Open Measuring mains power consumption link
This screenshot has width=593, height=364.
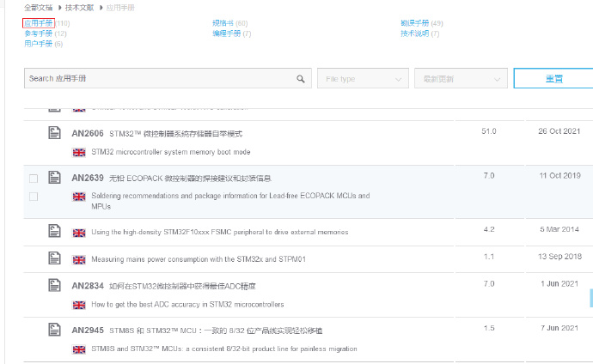[199, 259]
